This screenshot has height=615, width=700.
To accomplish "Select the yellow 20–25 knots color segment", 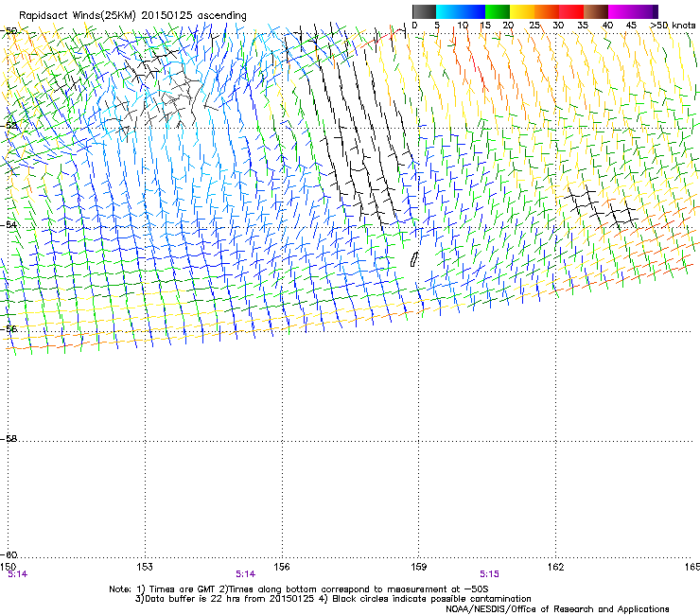I will (522, 11).
